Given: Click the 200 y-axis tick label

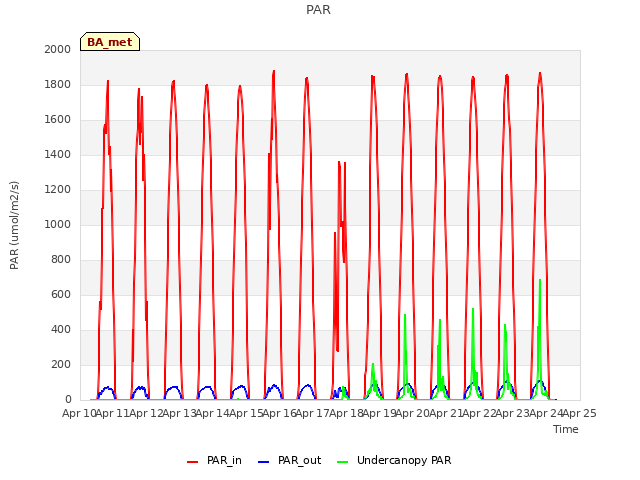Looking at the screenshot, I should tap(61, 364).
